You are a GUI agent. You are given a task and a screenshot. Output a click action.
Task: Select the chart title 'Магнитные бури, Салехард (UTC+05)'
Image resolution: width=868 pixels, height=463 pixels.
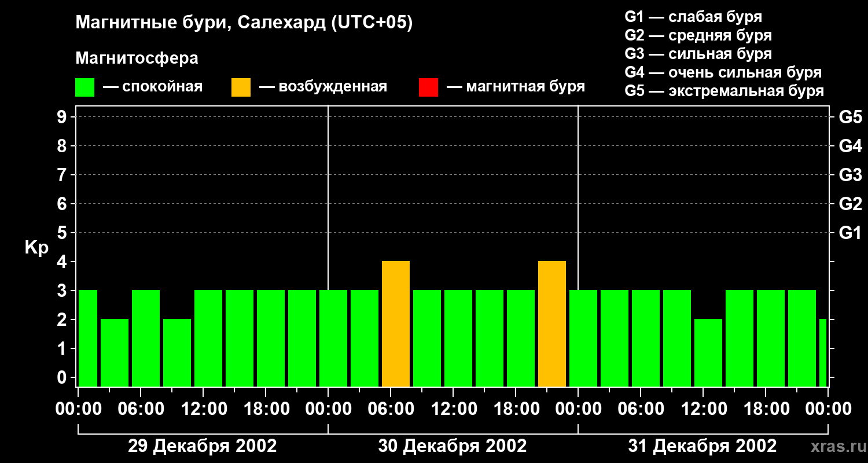(244, 23)
